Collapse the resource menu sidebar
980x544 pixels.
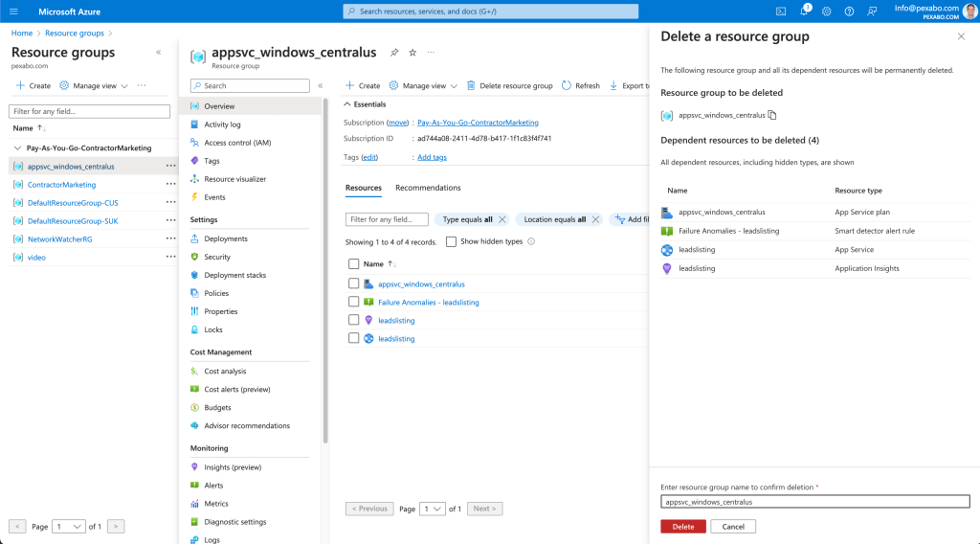click(x=321, y=85)
